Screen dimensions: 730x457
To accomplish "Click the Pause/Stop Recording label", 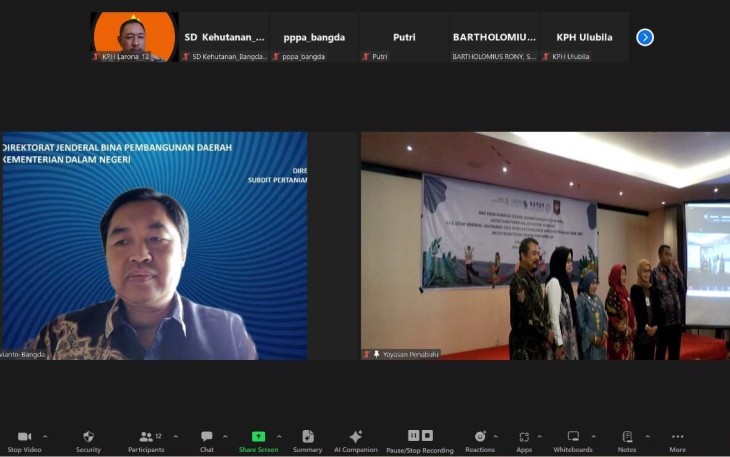I will coord(420,450).
